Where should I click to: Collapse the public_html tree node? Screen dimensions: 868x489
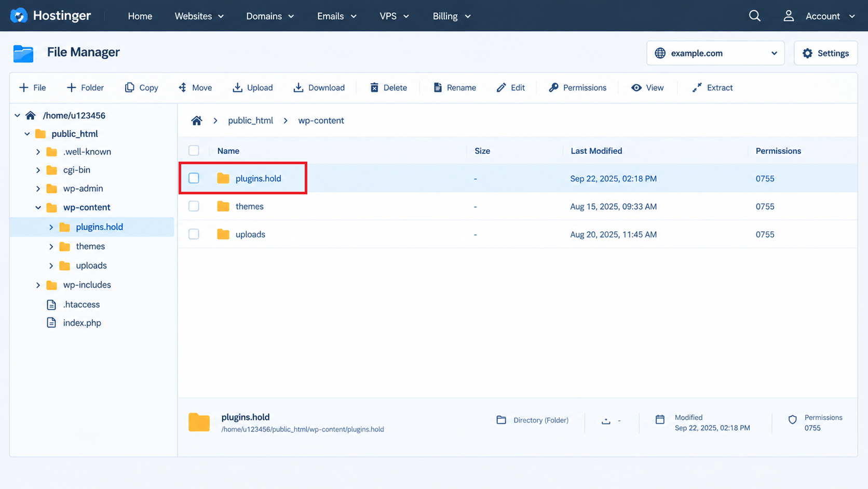(x=27, y=134)
